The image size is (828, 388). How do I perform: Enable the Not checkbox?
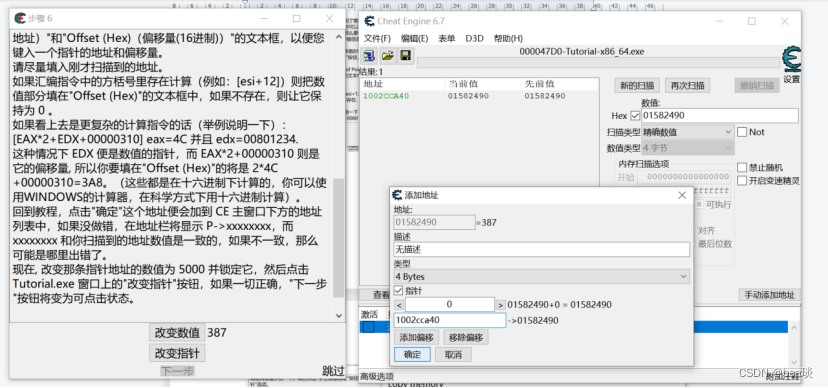(x=742, y=132)
